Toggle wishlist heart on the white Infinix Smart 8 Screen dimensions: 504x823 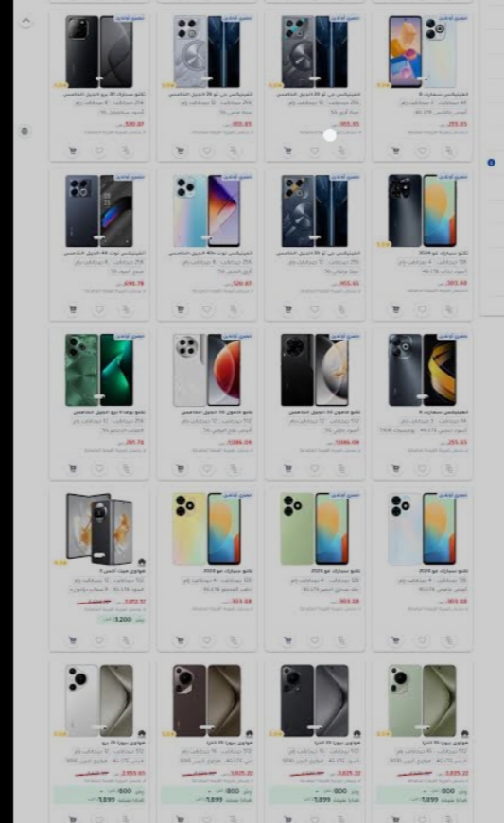tap(422, 151)
